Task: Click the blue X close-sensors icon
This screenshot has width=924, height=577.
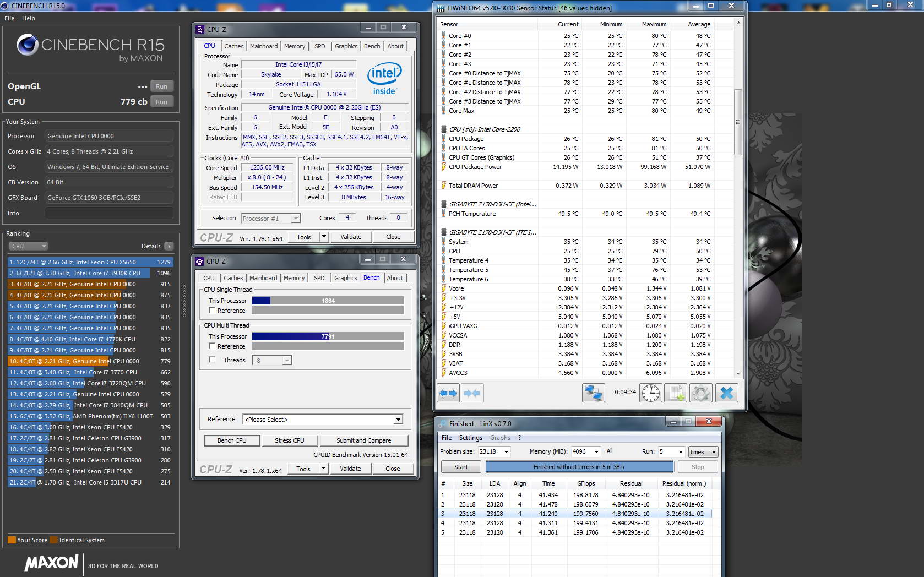Action: point(727,393)
